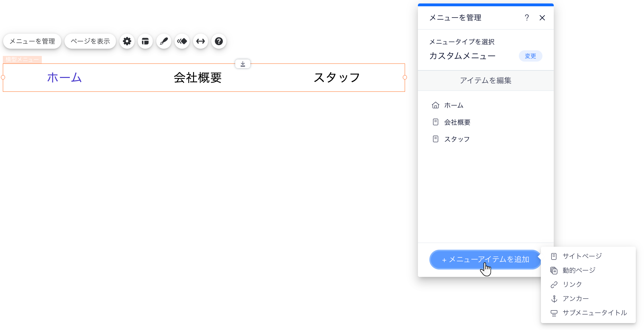
Task: Click + メニューアイテムを追加 button
Action: [x=485, y=260]
